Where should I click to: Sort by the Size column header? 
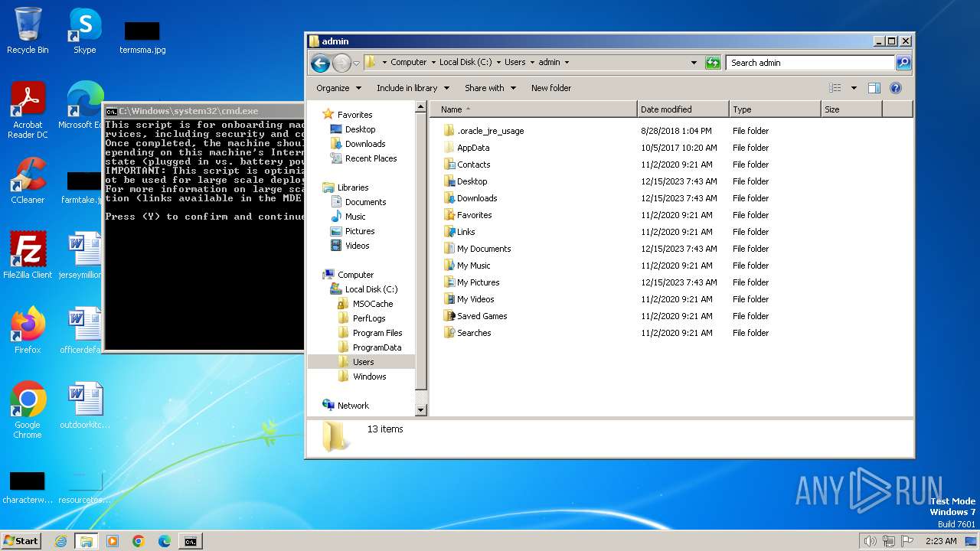851,109
